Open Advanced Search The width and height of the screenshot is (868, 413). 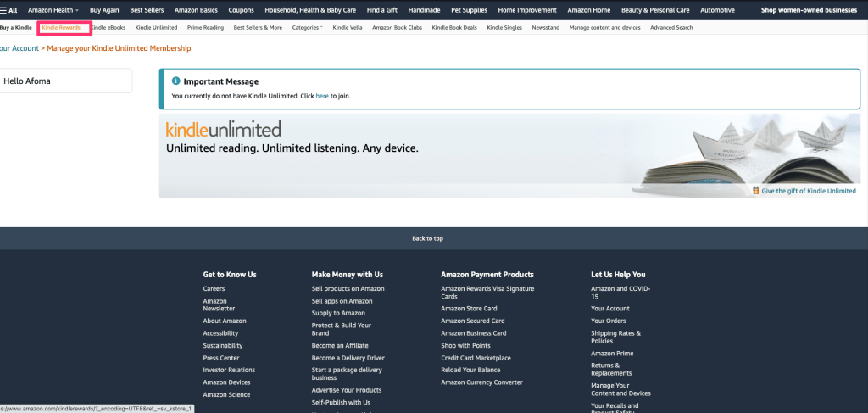(671, 28)
